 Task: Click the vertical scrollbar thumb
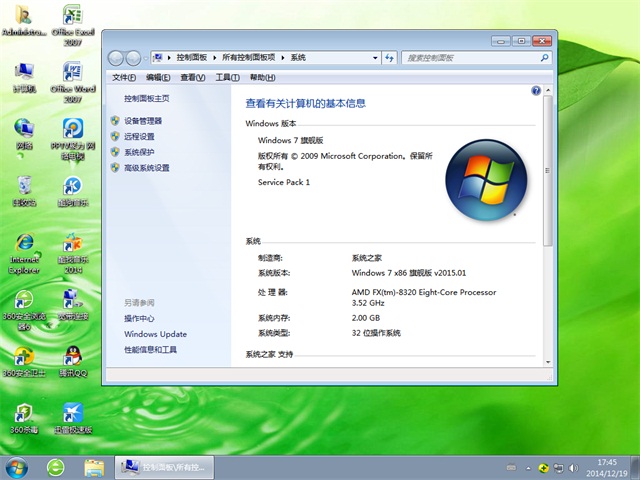click(x=548, y=171)
